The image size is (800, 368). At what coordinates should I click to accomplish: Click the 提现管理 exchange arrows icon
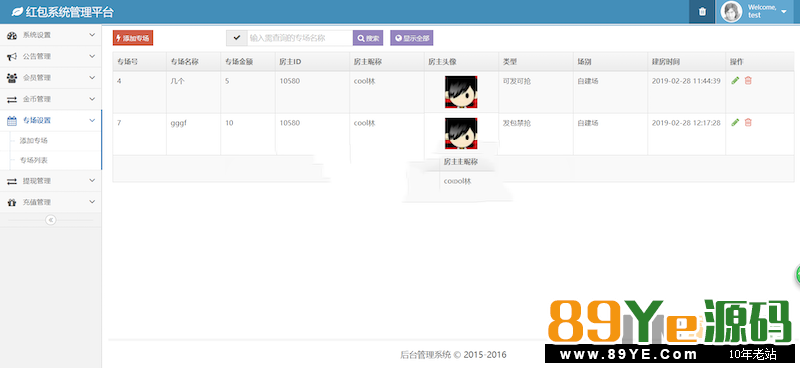[12, 181]
